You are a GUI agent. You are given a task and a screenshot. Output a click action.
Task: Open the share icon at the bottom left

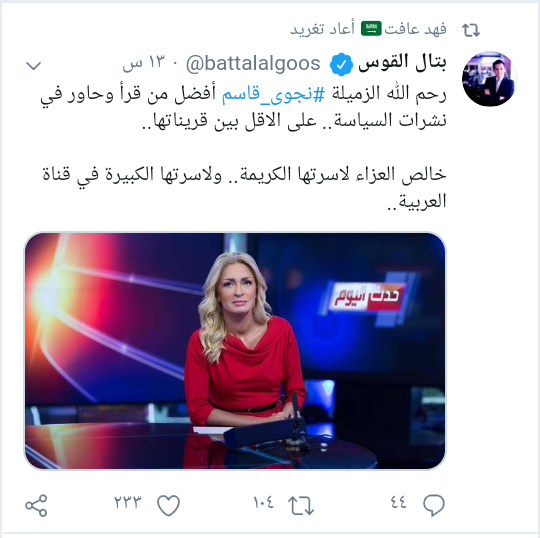coord(36,506)
